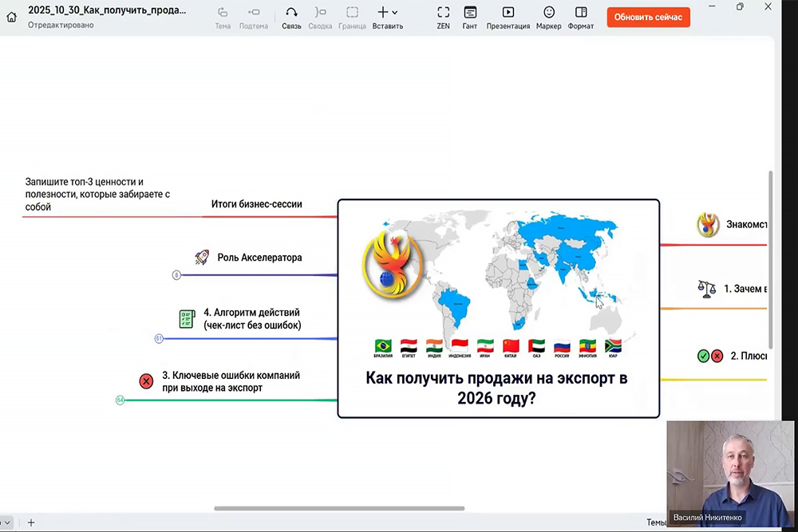Click the horizontal scrollbar at the bottom
Screen dimensions: 798x532
tap(339, 508)
